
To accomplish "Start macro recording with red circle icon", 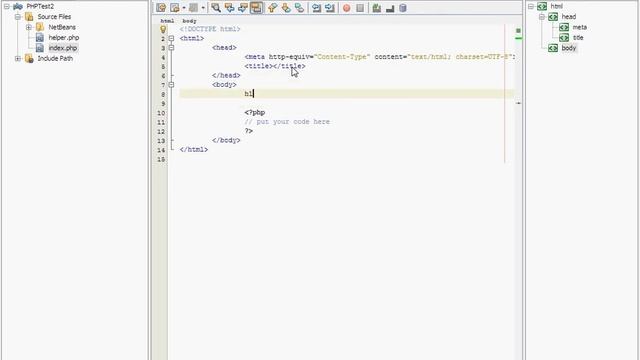I will [347, 8].
